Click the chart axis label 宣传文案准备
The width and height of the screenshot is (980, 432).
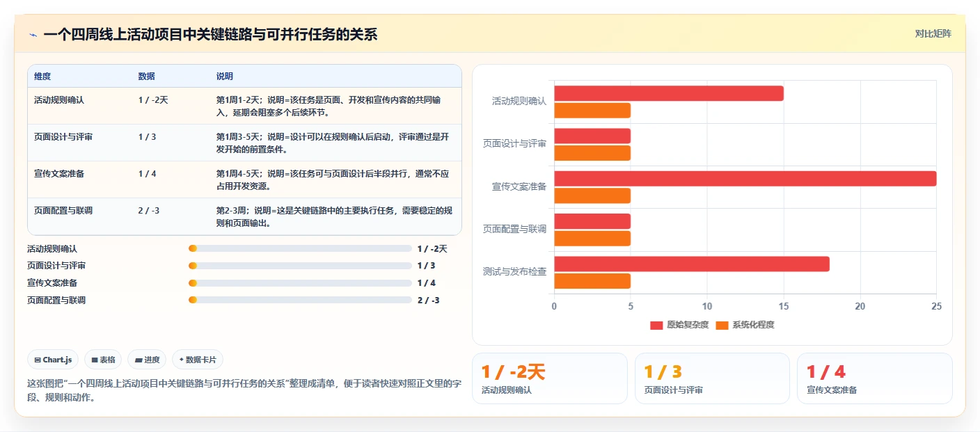tap(519, 186)
